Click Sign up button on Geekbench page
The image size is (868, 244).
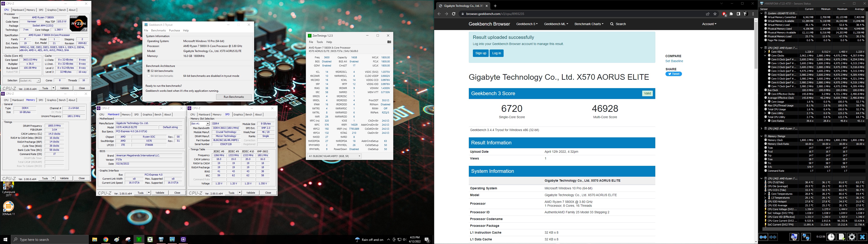pos(481,53)
